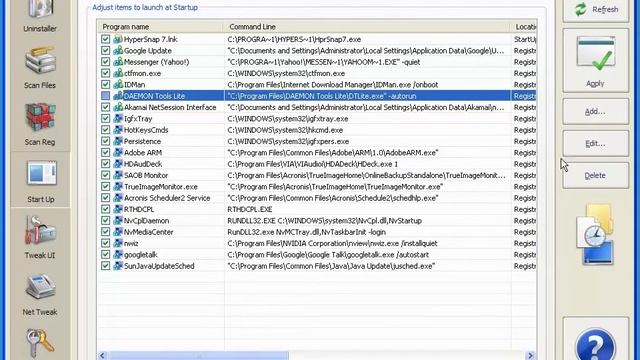The height and width of the screenshot is (360, 640).
Task: Open the Tweak UI tool
Action: (40, 237)
